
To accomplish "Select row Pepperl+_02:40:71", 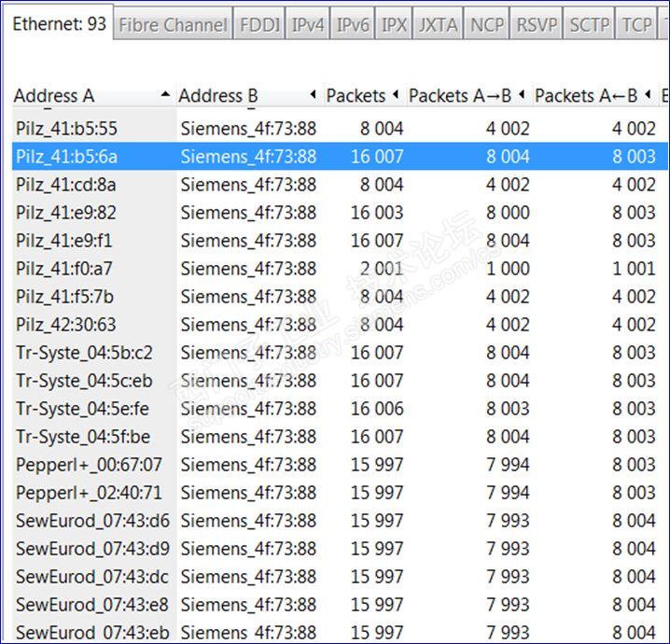I will coord(340,492).
